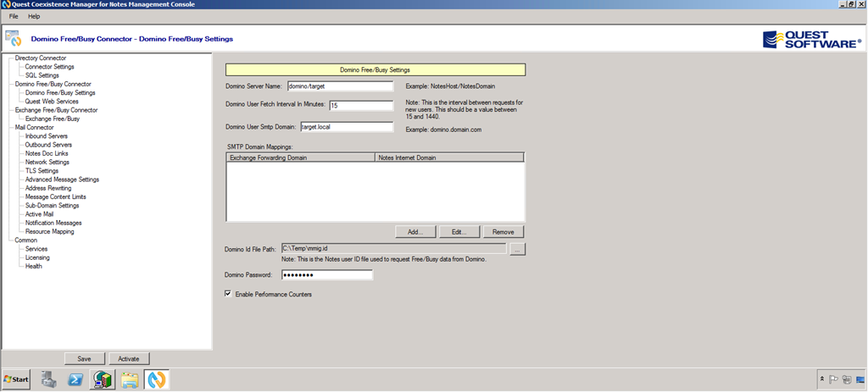868x392 pixels.
Task: Click Add... to add domain mapping
Action: [415, 232]
